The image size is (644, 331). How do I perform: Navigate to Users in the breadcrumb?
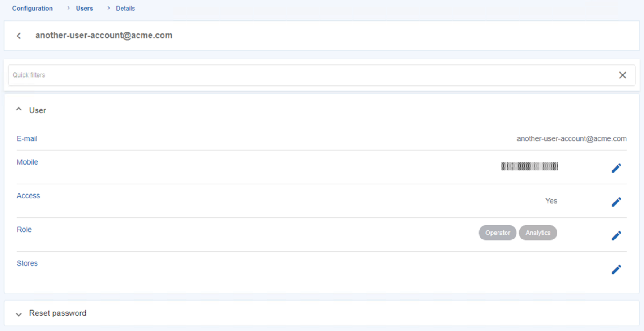[84, 9]
